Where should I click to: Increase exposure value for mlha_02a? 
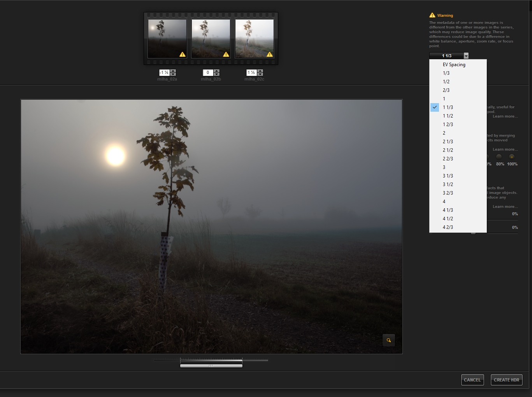tap(173, 71)
